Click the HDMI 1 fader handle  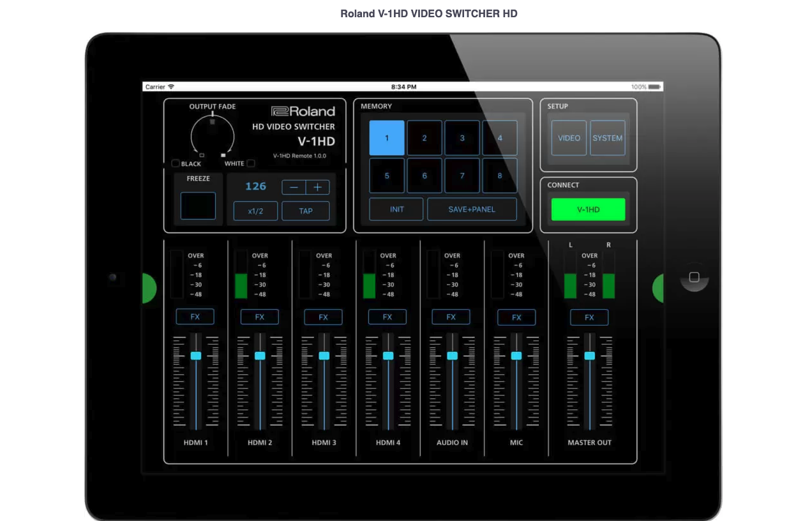click(x=196, y=356)
